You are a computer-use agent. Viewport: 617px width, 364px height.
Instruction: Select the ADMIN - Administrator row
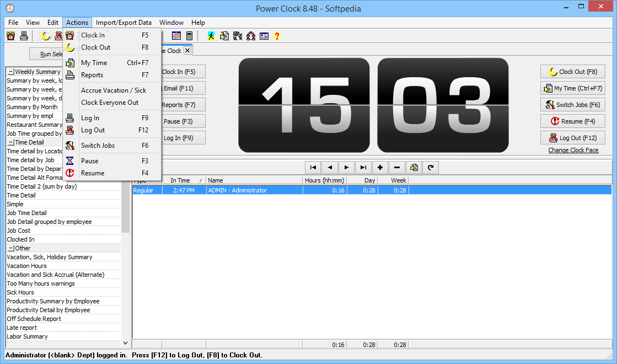point(372,190)
